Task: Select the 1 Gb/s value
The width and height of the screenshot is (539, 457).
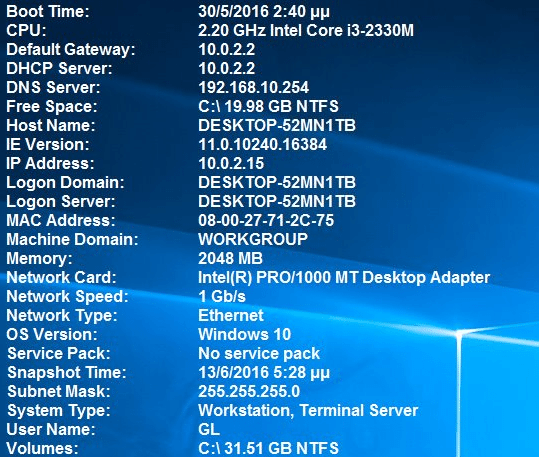Action: pos(222,296)
